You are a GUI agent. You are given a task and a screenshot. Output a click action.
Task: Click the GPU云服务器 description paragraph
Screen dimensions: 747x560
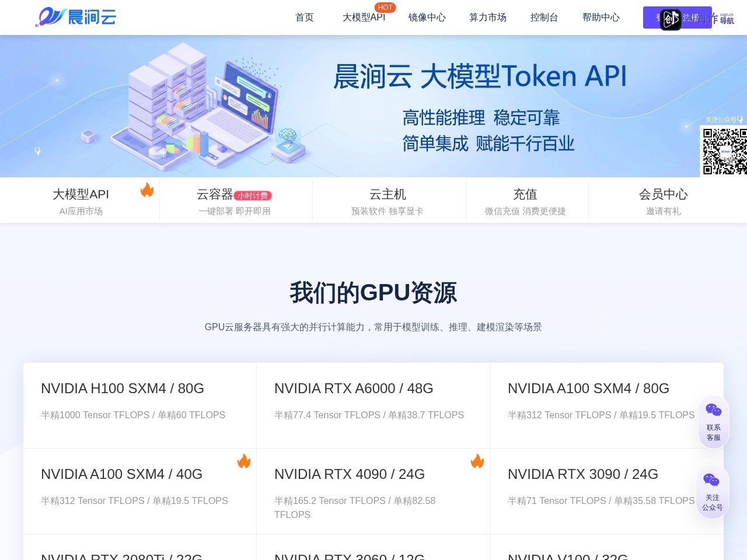pos(373,327)
